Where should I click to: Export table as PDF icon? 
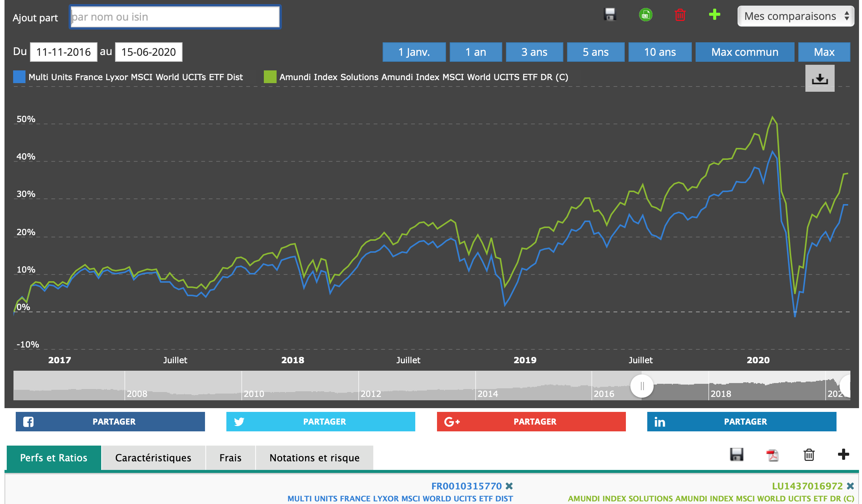[772, 455]
